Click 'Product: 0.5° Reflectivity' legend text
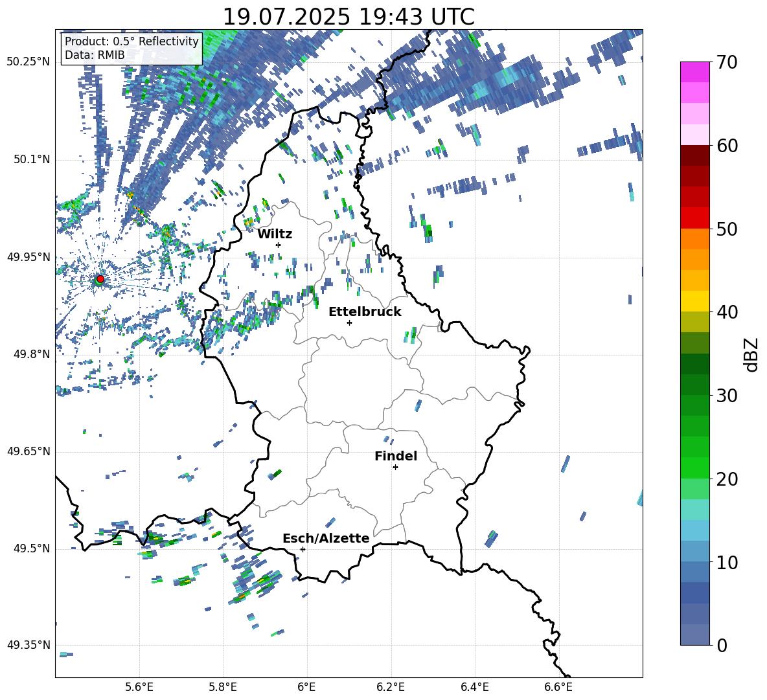Screen dimensions: 767x700 [x=132, y=41]
